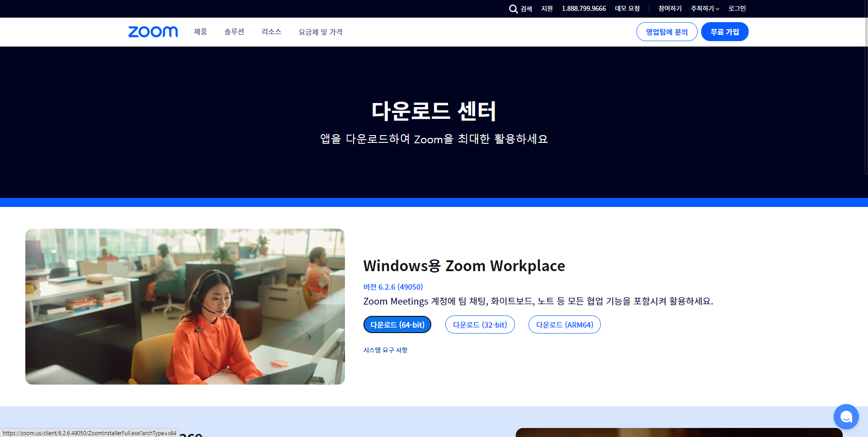Click 다운로드 (ARM64) button
The width and height of the screenshot is (868, 437).
(x=565, y=324)
